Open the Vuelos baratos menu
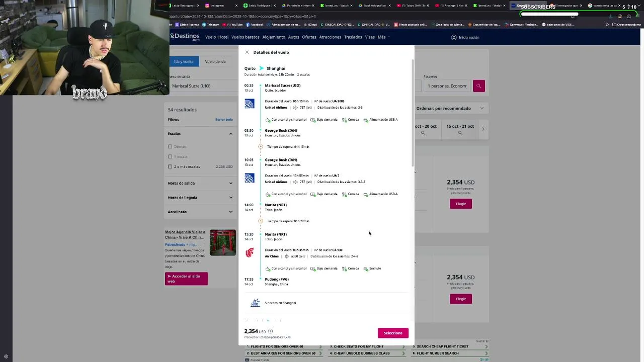The width and height of the screenshot is (644, 362). point(246,37)
